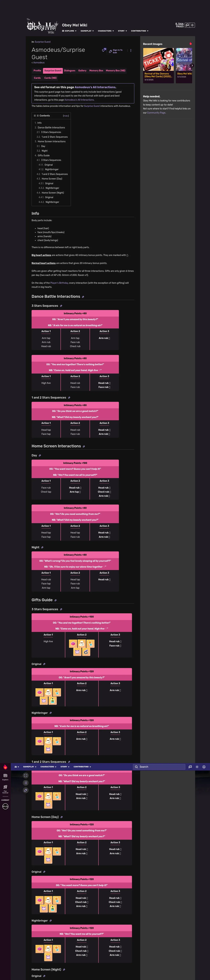Click floating edit pencil button
The image size is (210, 980).
[x=26, y=790]
